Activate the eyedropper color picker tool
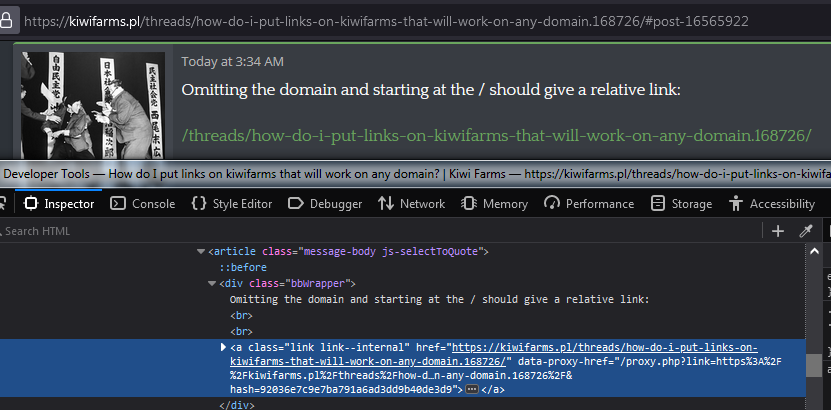 click(x=806, y=231)
